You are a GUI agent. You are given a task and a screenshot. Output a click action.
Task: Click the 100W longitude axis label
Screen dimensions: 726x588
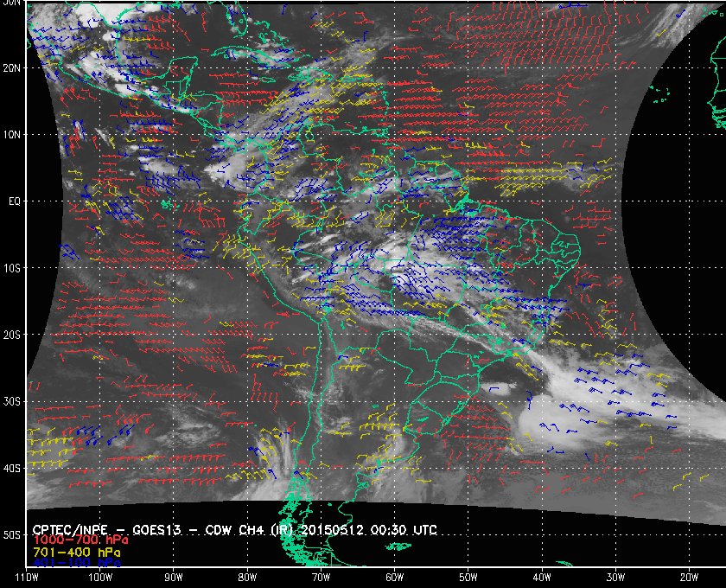(100, 578)
